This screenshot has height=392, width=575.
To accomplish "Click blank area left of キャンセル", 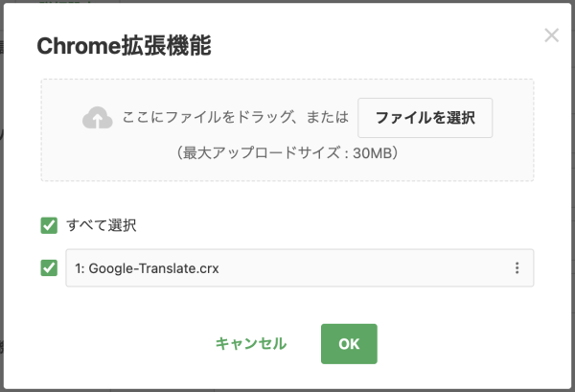I will pyautogui.click(x=125, y=343).
